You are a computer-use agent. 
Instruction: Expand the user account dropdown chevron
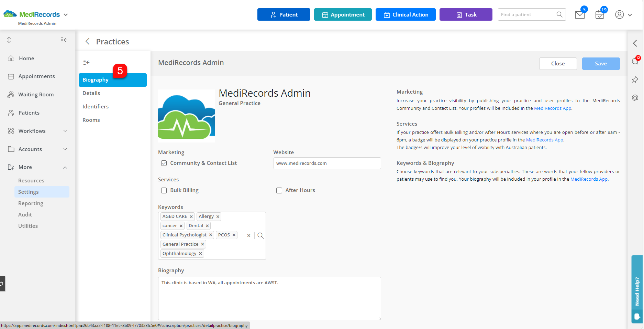pyautogui.click(x=630, y=15)
